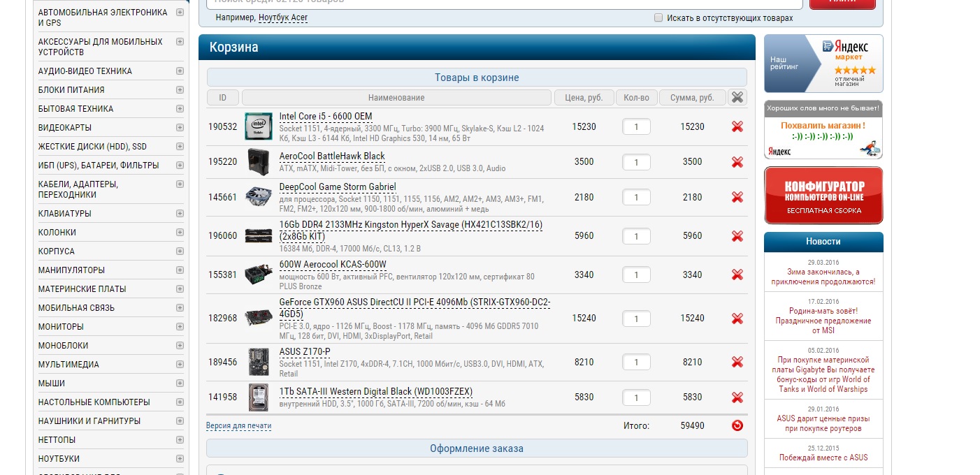Open 'Побеждай вместе с ASUS' news
Viewport: 980px width, 475px height.
823,458
